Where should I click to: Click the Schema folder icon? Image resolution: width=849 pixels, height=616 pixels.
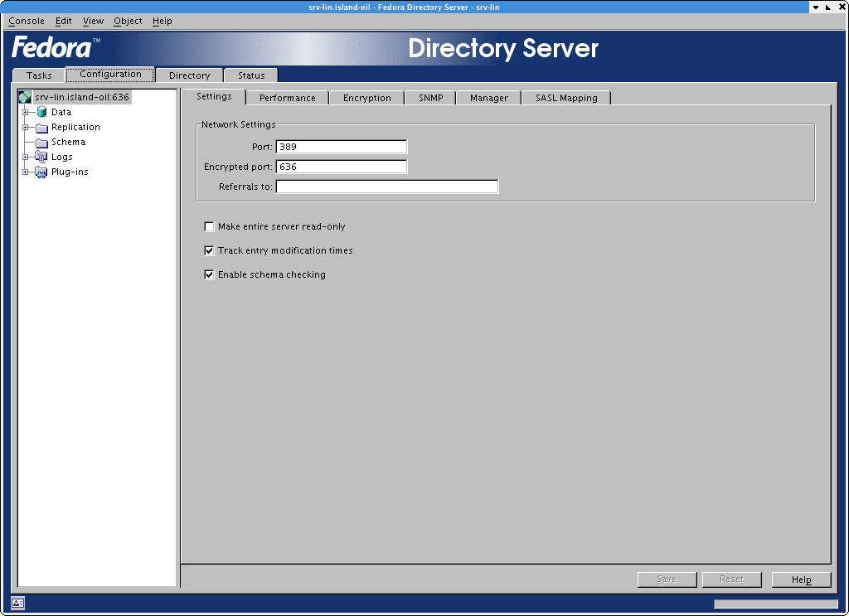point(41,143)
